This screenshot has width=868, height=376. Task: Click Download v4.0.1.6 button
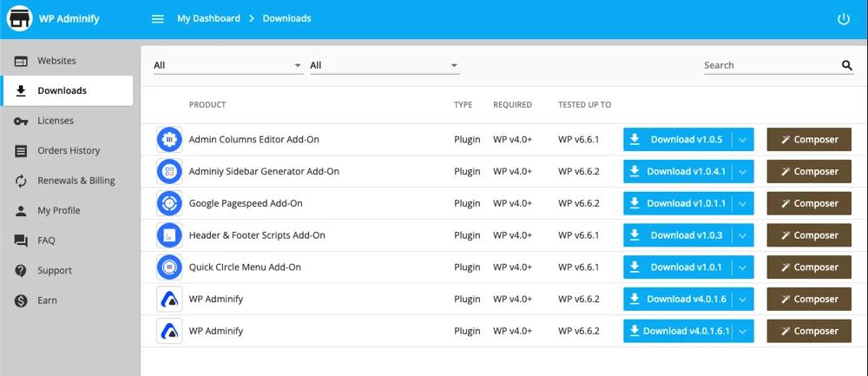pos(678,299)
